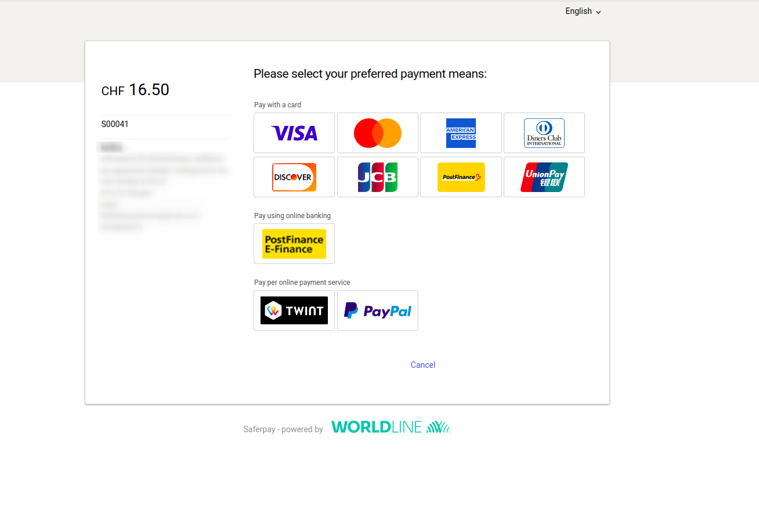
Task: Click the 'Please select your preferred payment means' heading
Action: (x=370, y=74)
